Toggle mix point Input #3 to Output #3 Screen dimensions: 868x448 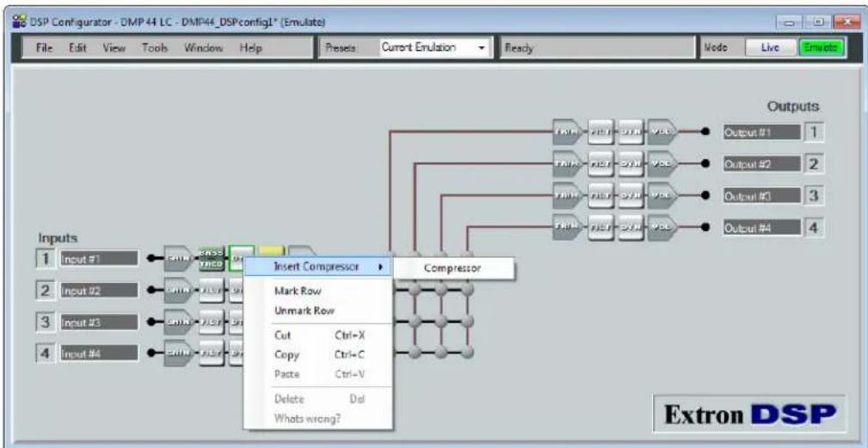click(x=441, y=322)
